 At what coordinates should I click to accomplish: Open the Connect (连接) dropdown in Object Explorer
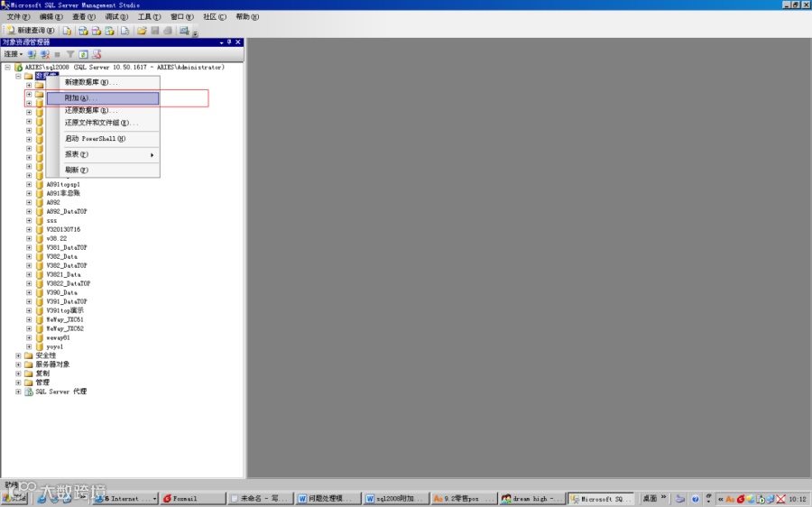tap(14, 54)
